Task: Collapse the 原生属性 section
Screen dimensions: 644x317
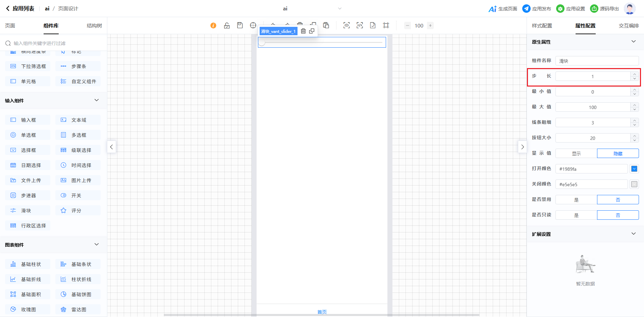Action: [x=633, y=42]
